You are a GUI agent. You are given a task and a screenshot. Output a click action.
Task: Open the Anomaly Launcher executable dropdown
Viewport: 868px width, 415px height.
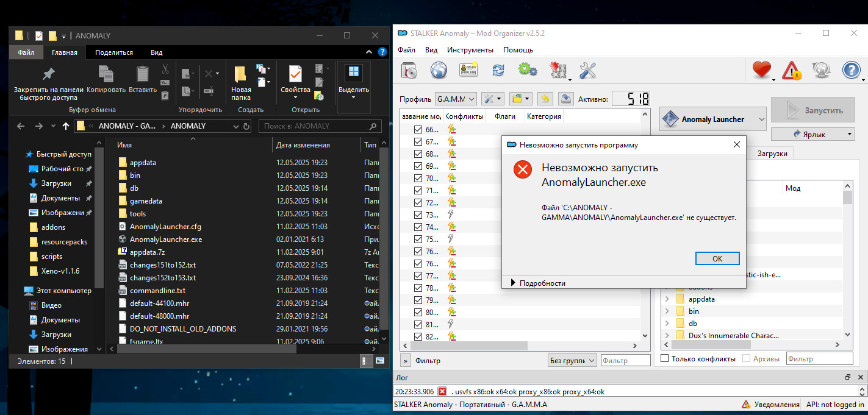(x=713, y=119)
